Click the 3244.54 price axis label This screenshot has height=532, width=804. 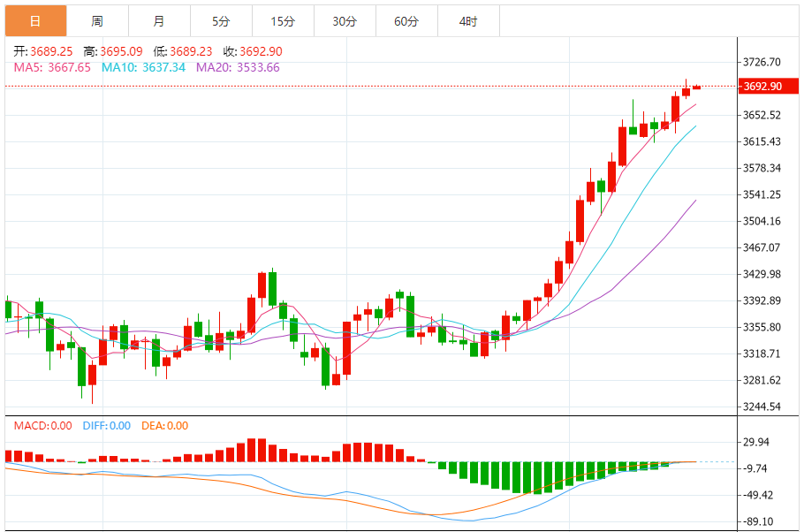click(x=762, y=407)
